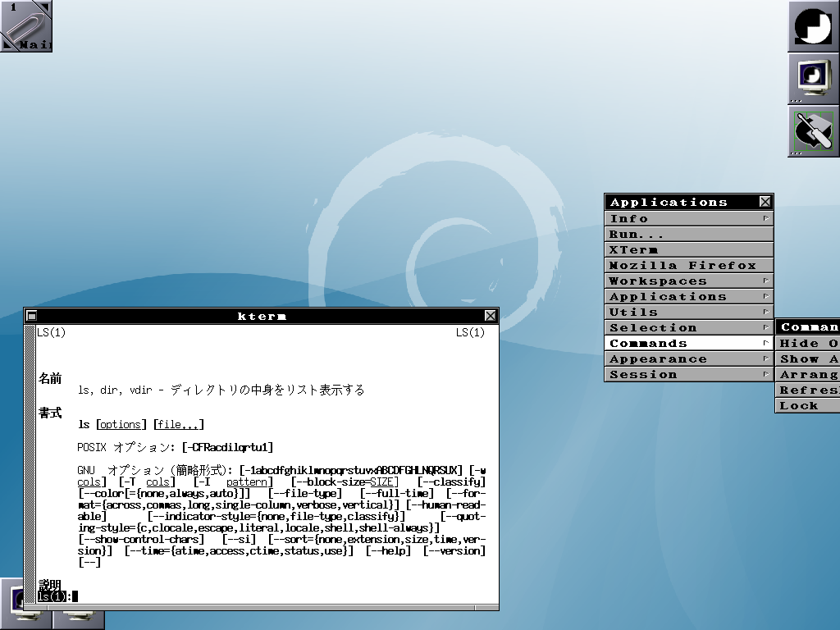Open the WPrefs screwdriver dock icon
The image size is (840, 630).
[813, 130]
